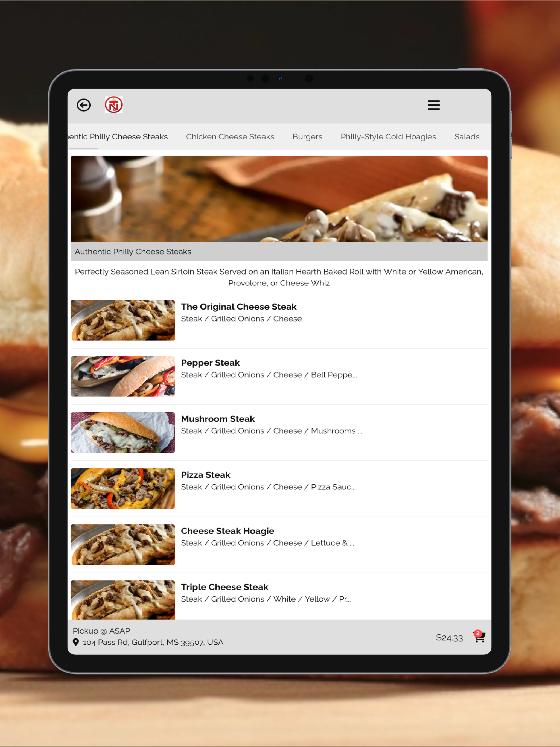The height and width of the screenshot is (747, 560).
Task: Tap the location pin icon
Action: (x=76, y=642)
